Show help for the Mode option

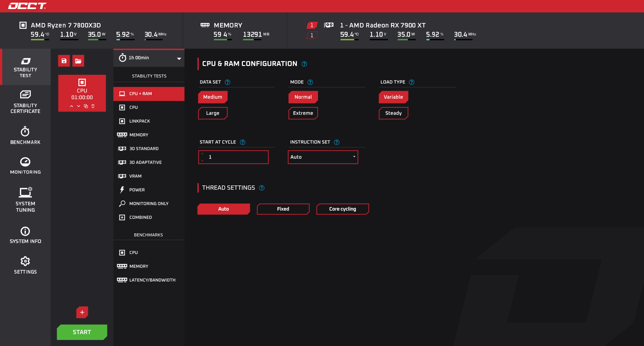[310, 82]
